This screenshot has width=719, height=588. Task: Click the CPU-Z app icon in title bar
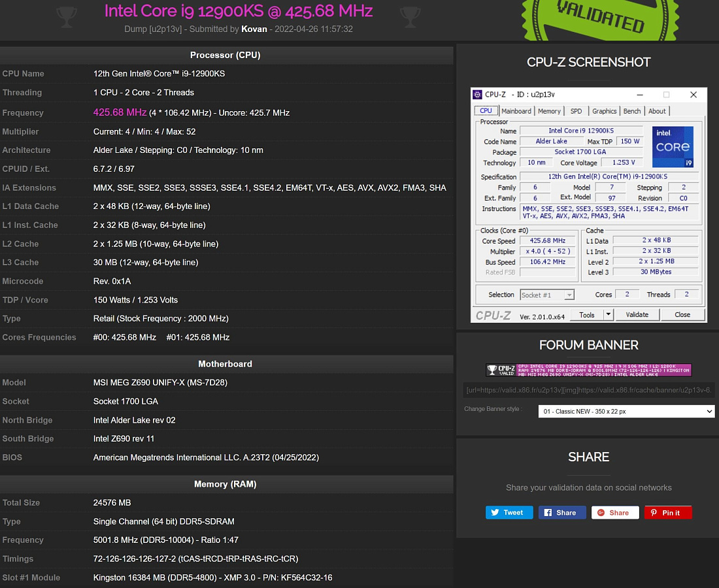click(x=477, y=95)
